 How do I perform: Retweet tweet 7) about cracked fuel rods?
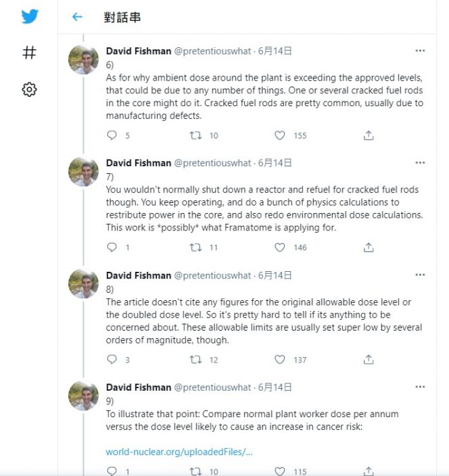tap(195, 247)
